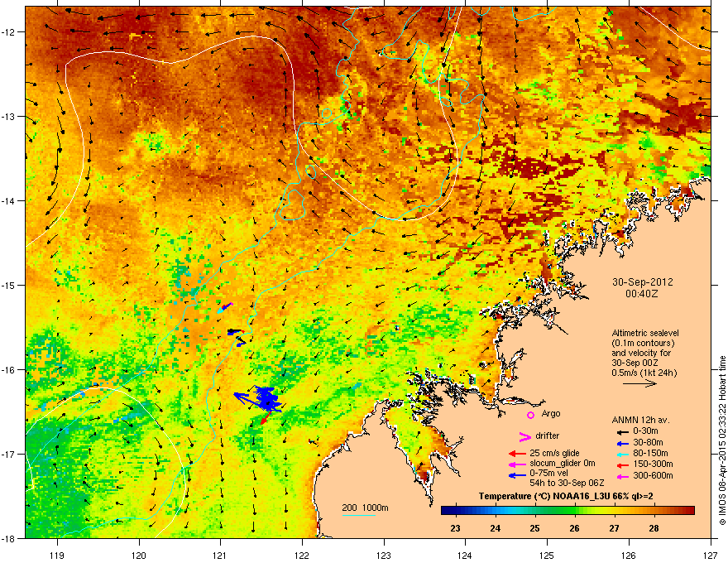Click the 'Altimetric sealevel' text
The image size is (728, 563).
pos(645,333)
